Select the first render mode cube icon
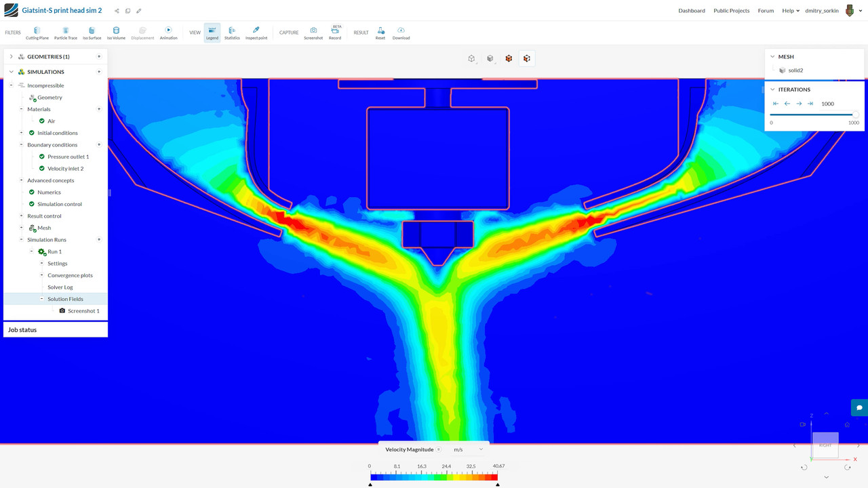The width and height of the screenshot is (868, 488). coord(471,58)
